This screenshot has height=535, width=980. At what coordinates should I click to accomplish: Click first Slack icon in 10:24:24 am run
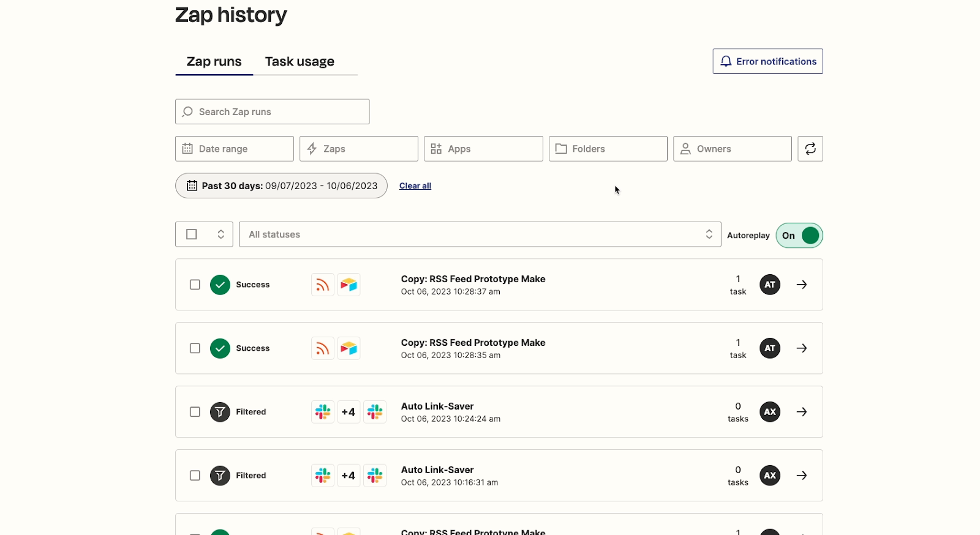[x=323, y=412]
